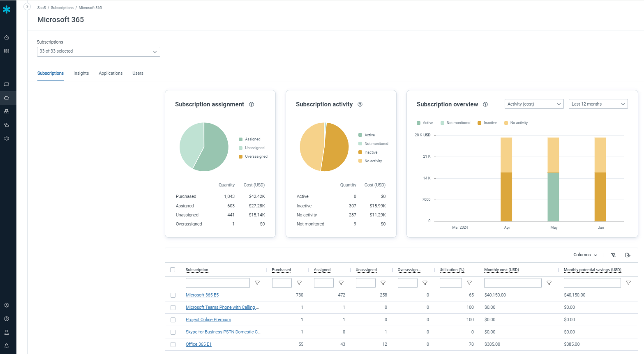The width and height of the screenshot is (644, 354).
Task: Click the home icon in left sidebar
Action: [7, 37]
